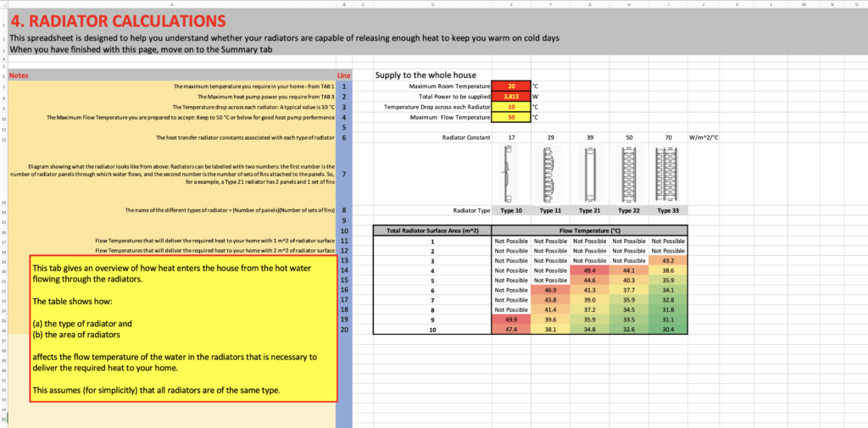
Task: Select the 'Type 33' cell
Action: [668, 210]
